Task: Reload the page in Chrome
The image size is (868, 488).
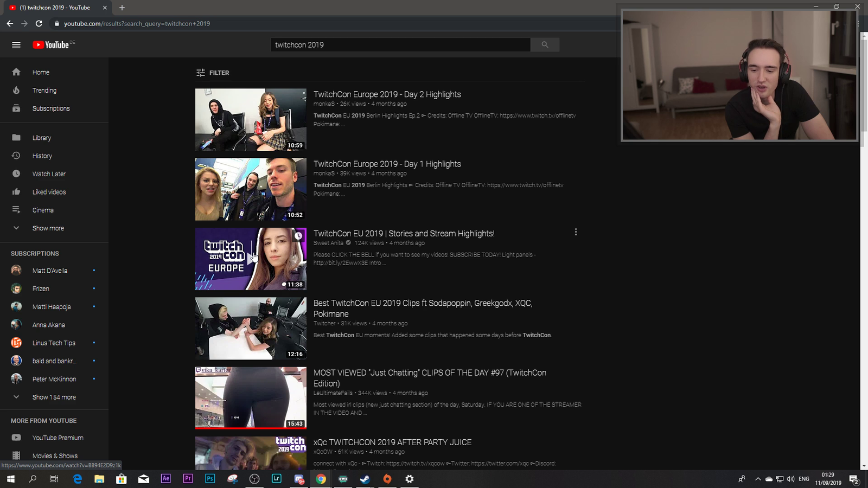Action: (39, 23)
